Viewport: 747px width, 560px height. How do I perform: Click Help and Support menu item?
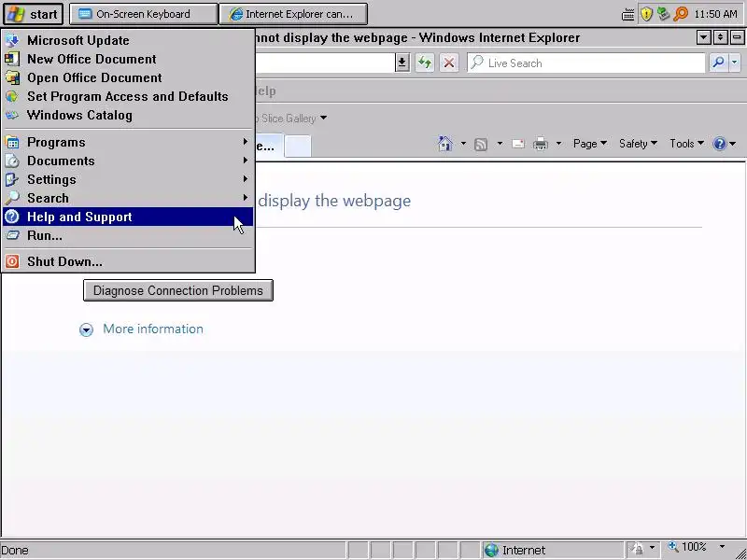(128, 217)
